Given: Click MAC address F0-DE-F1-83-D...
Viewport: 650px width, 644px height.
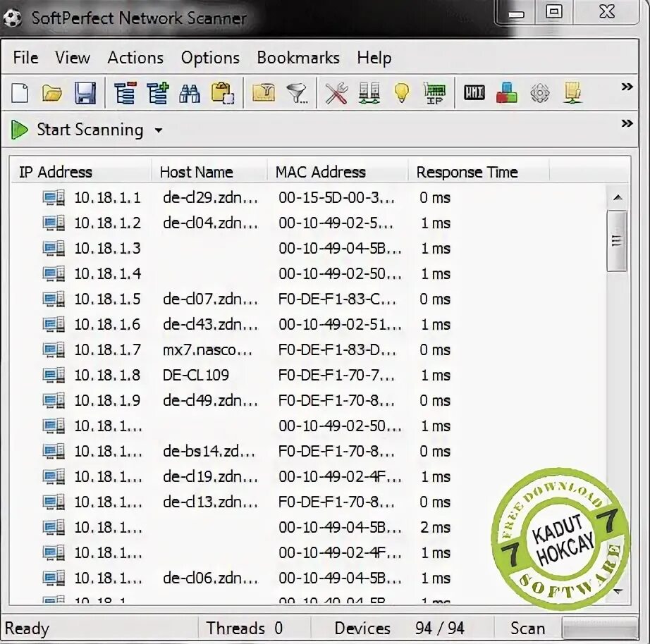Looking at the screenshot, I should pos(338,349).
